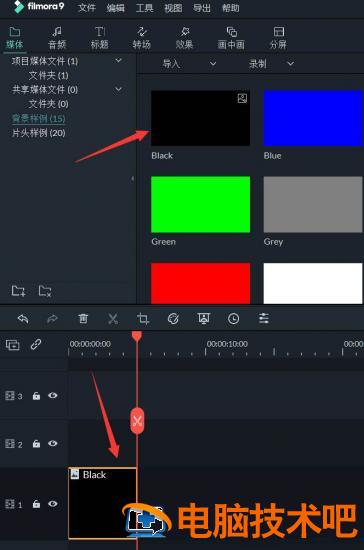Select the red background sample

[201, 283]
